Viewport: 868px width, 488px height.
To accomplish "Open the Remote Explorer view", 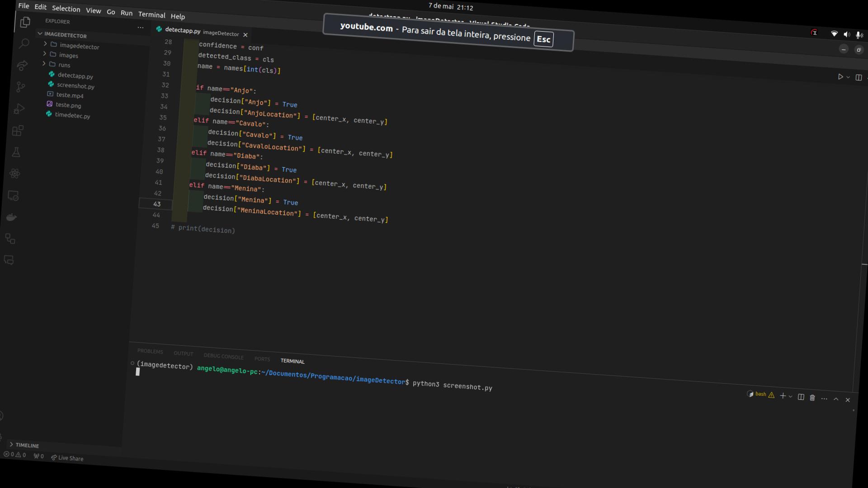I will 13,196.
